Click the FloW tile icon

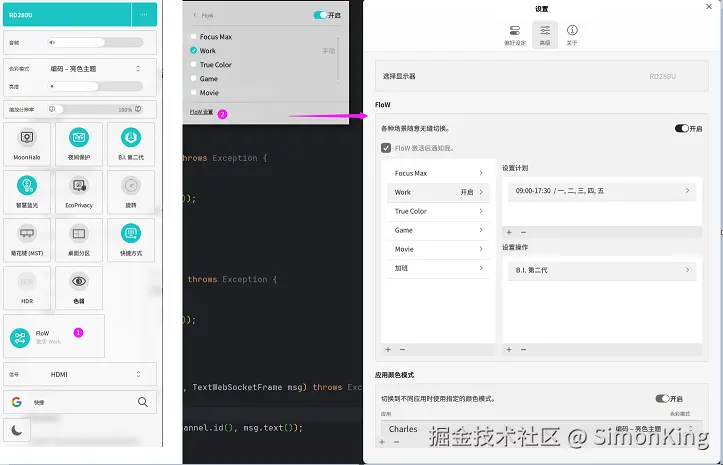point(20,338)
